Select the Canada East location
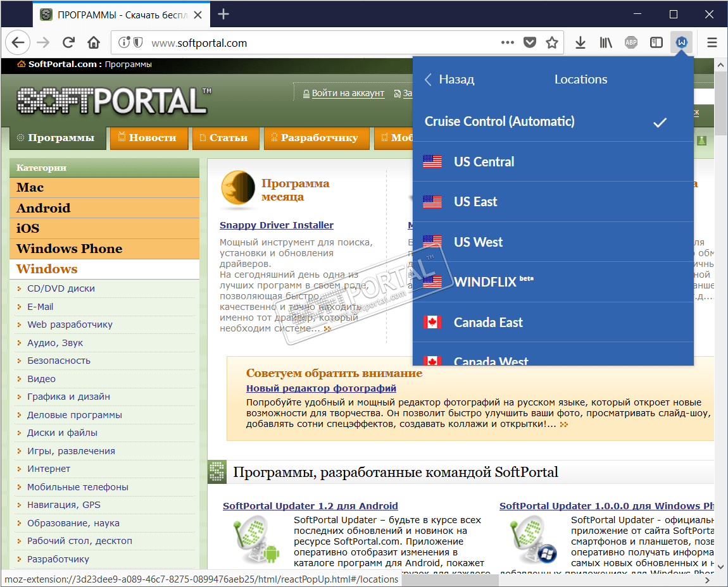This screenshot has width=728, height=587. click(x=553, y=322)
